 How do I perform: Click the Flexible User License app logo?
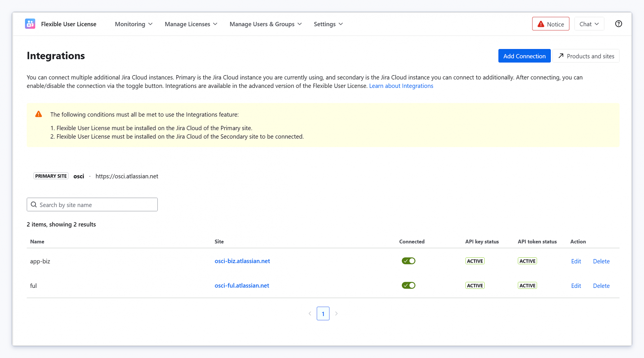coord(30,24)
